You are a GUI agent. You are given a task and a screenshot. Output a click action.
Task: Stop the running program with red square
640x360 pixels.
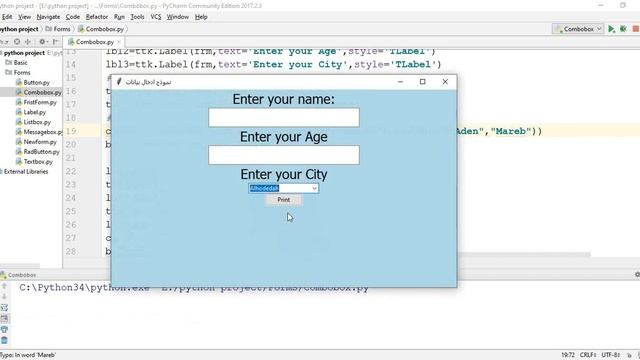636,29
